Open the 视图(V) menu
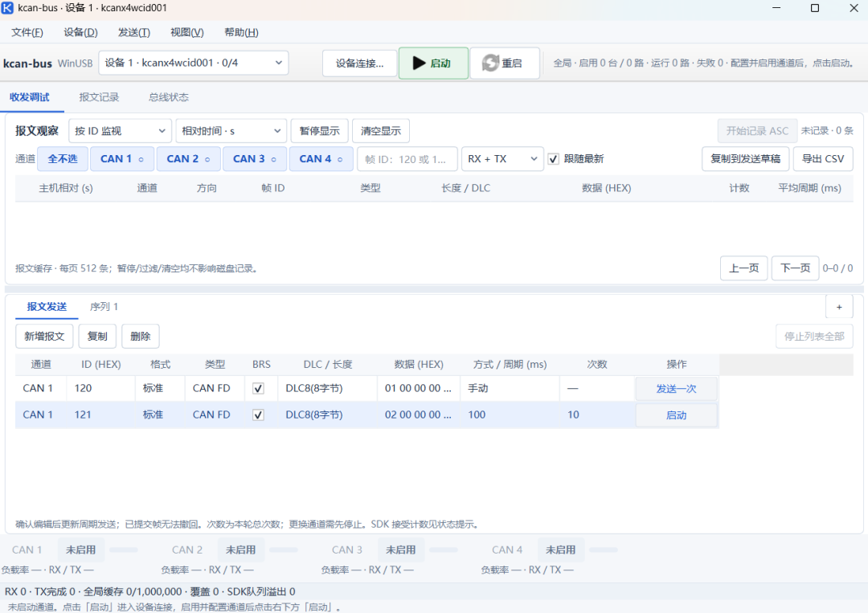This screenshot has width=868, height=613. coord(187,32)
